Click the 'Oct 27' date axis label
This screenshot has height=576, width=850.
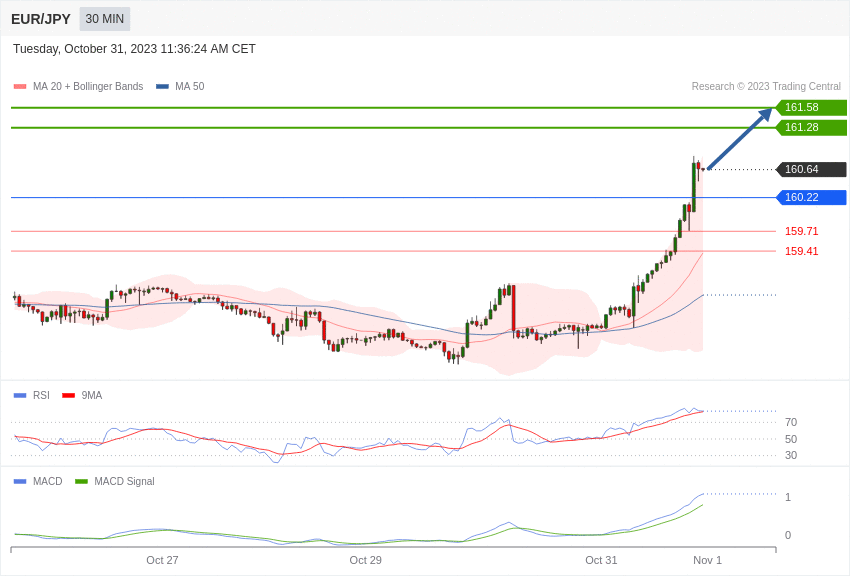[x=162, y=560]
